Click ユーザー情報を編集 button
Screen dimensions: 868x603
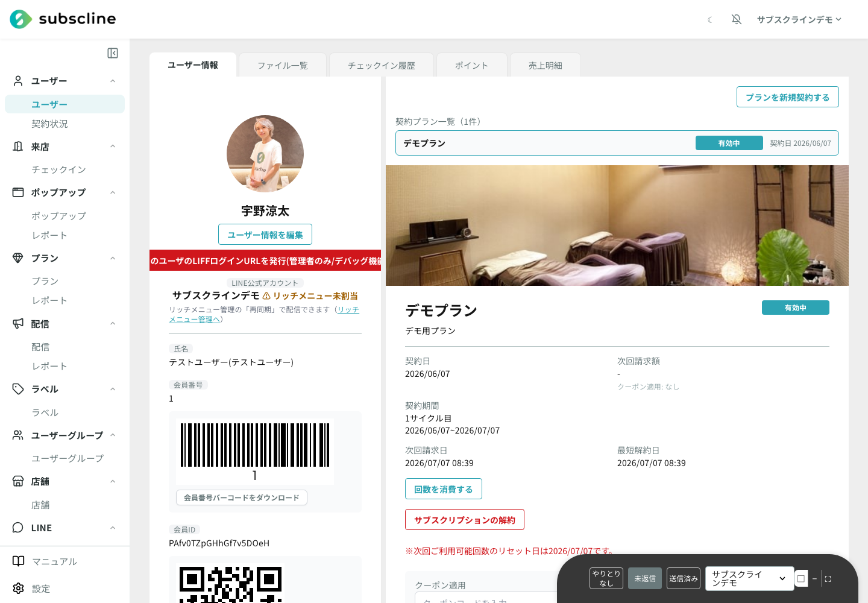tap(265, 235)
